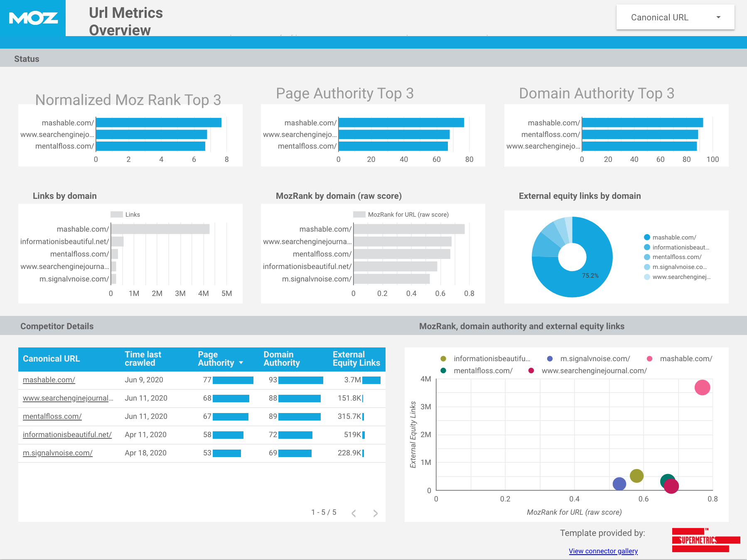Click the Status section header
747x560 pixels.
(x=27, y=59)
